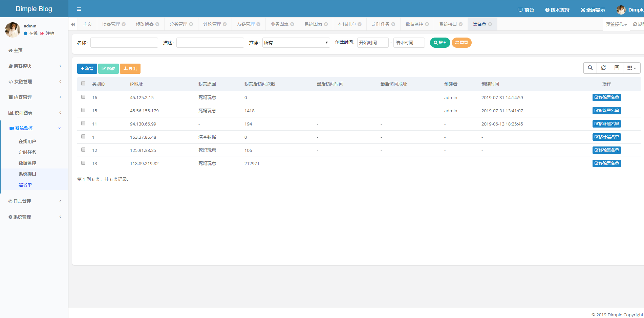Check the row with ID 13

point(83,163)
